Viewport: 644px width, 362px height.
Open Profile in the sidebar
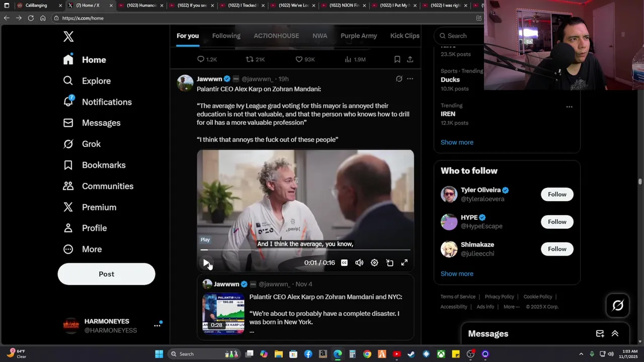pos(85,228)
